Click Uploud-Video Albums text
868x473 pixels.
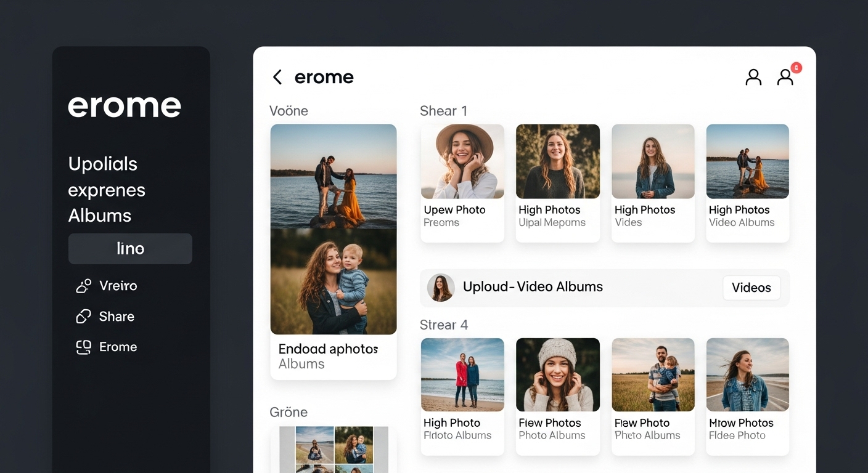(x=533, y=287)
